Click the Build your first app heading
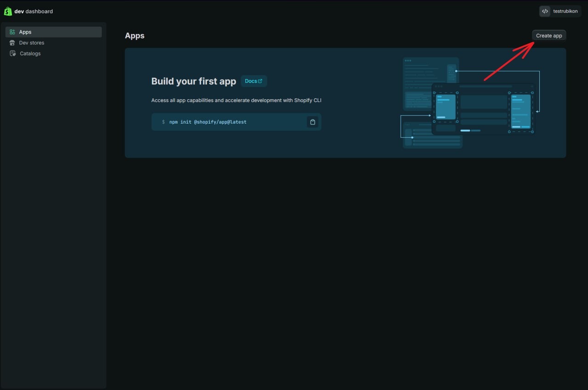The image size is (588, 390). click(x=194, y=81)
